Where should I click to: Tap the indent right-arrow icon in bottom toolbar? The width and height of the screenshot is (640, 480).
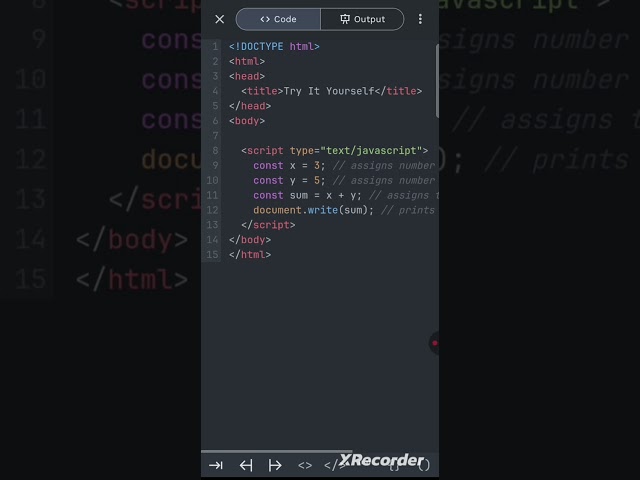coord(275,465)
